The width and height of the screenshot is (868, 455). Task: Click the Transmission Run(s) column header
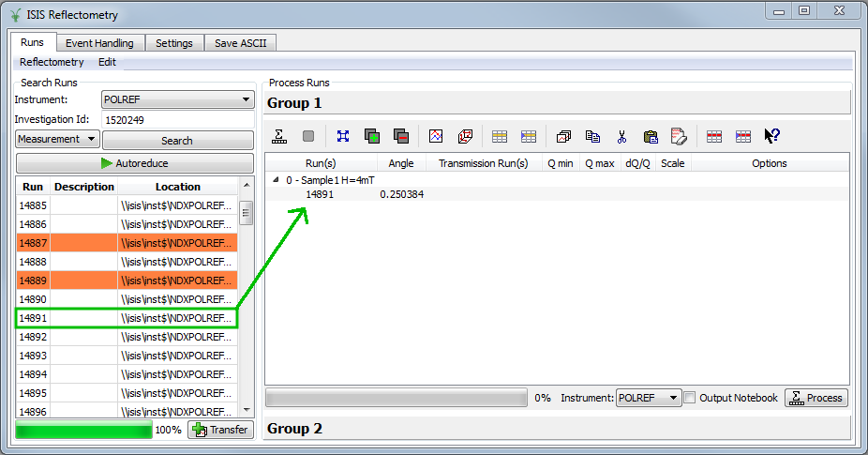tap(484, 163)
